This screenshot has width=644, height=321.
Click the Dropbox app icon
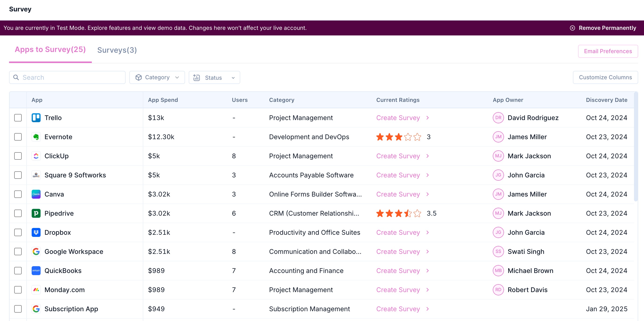pyautogui.click(x=36, y=232)
